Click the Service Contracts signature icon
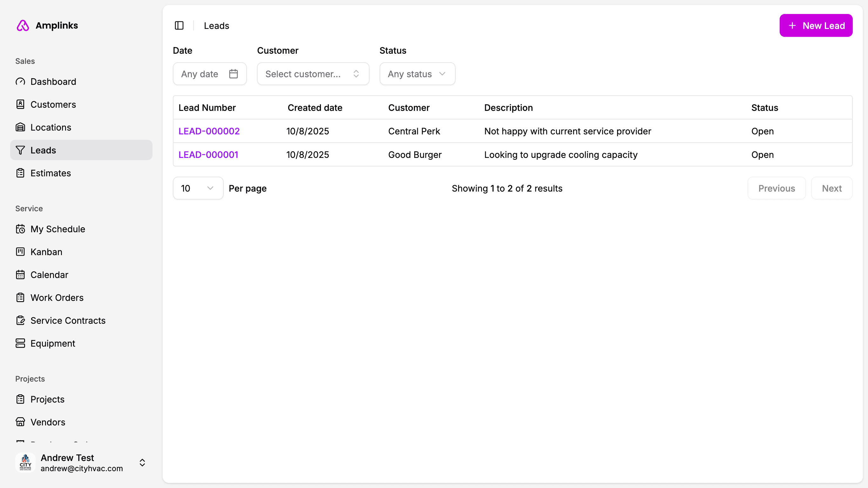 tap(20, 321)
